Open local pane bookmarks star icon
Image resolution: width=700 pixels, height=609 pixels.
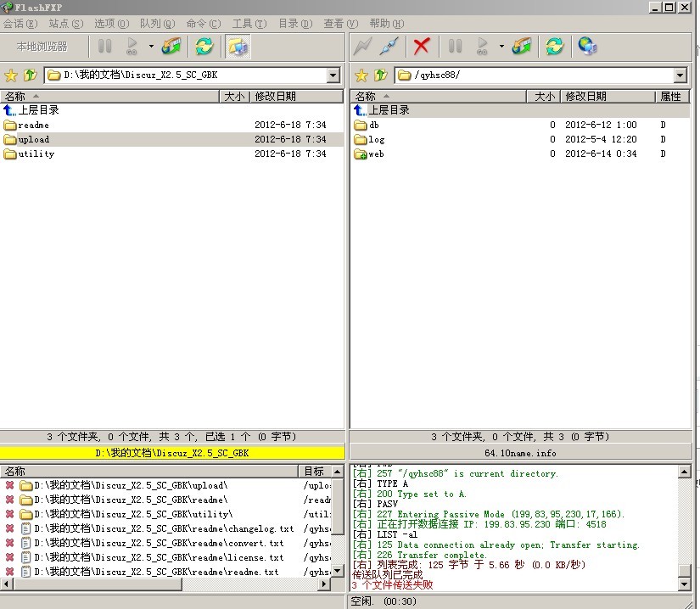(x=11, y=75)
